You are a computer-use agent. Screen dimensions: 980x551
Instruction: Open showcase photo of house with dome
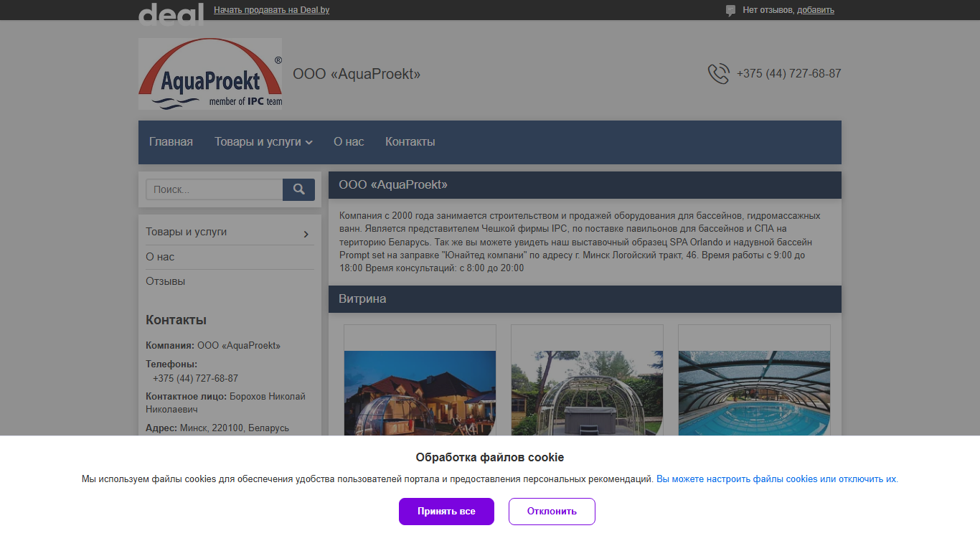(420, 393)
